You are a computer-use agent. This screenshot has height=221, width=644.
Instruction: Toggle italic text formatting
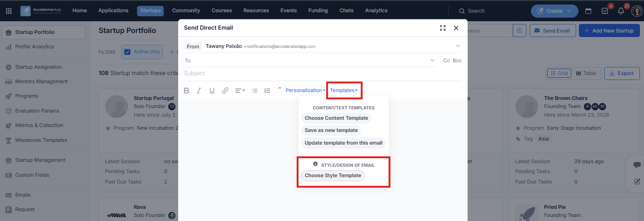click(199, 90)
